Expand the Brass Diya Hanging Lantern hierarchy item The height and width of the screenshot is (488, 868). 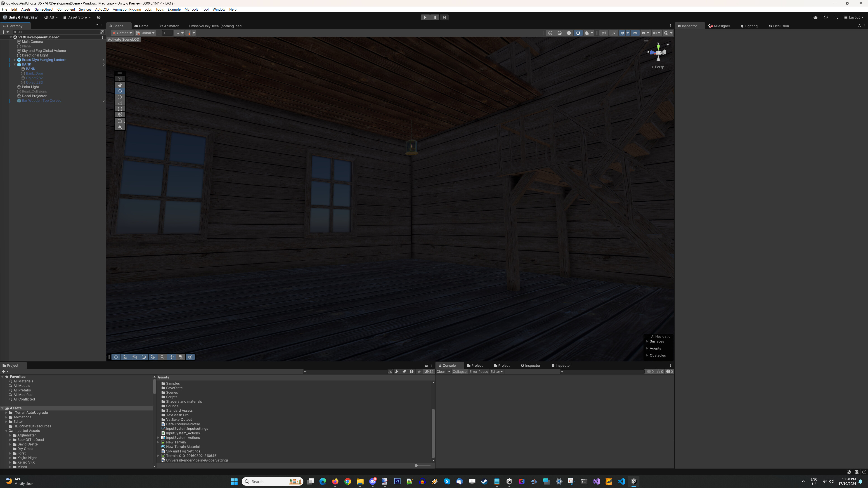[x=15, y=60]
